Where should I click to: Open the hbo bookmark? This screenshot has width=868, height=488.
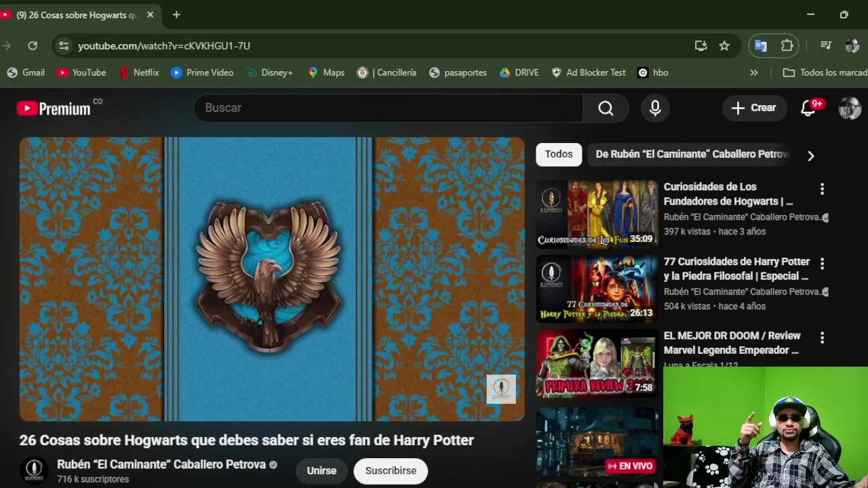tap(653, 73)
